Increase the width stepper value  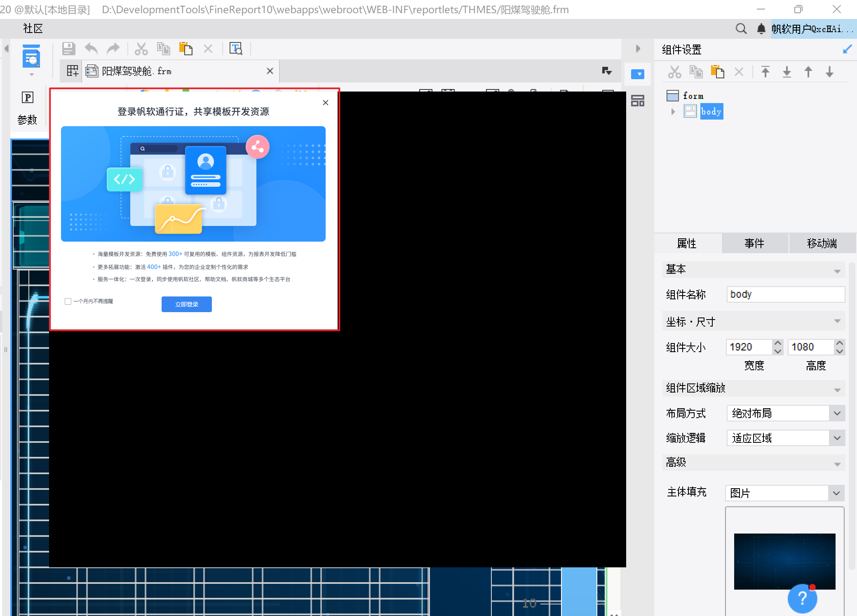tap(777, 343)
